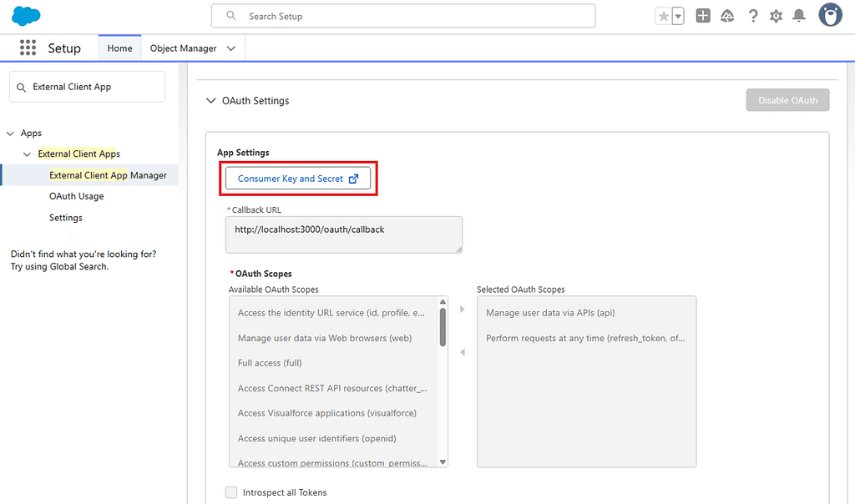Select Perform requests at any time scope
This screenshot has width=855, height=504.
(585, 338)
